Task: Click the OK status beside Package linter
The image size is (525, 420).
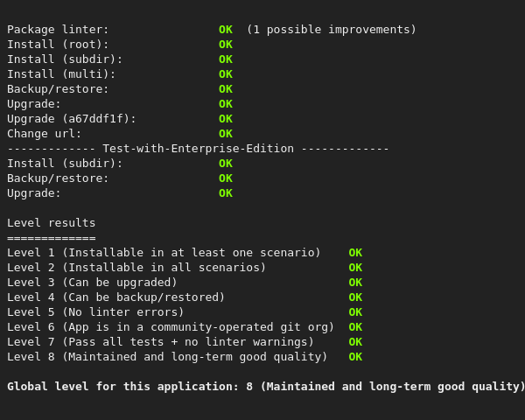Action: pos(226,30)
